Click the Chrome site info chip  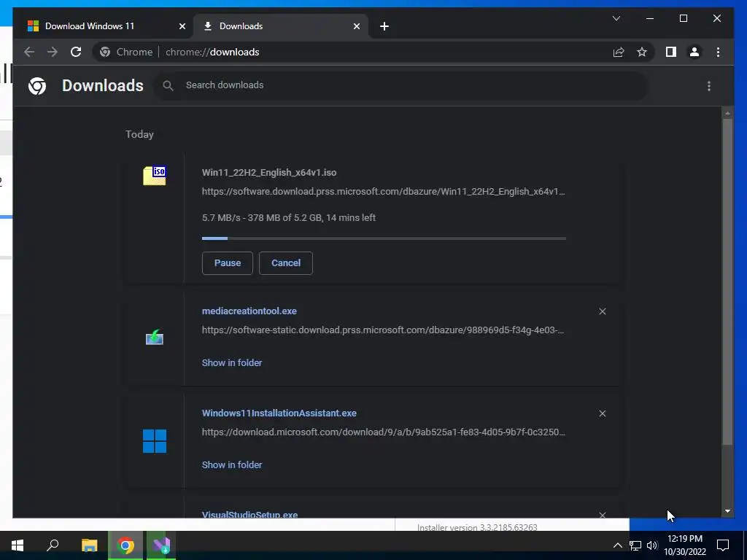pos(126,52)
